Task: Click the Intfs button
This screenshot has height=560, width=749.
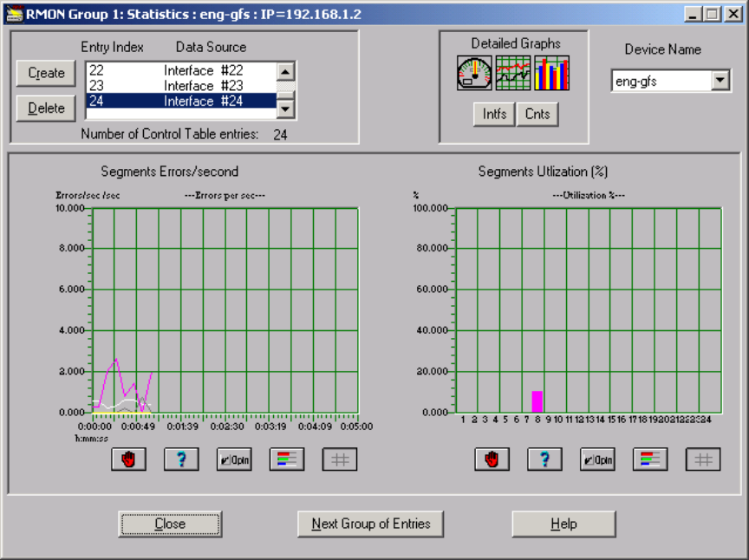Action: click(x=494, y=114)
